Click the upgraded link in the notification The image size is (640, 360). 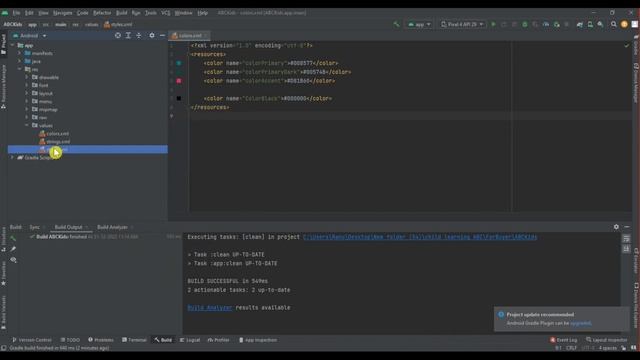coord(580,323)
